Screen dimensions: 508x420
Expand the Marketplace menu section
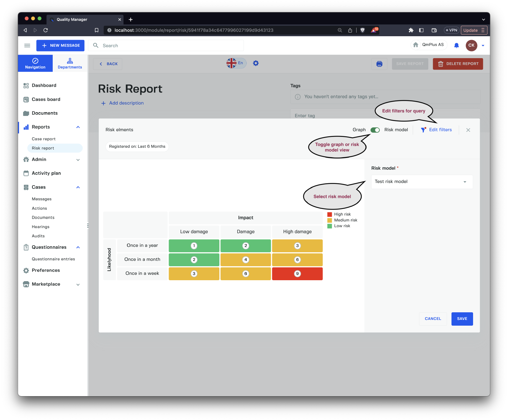click(x=78, y=284)
